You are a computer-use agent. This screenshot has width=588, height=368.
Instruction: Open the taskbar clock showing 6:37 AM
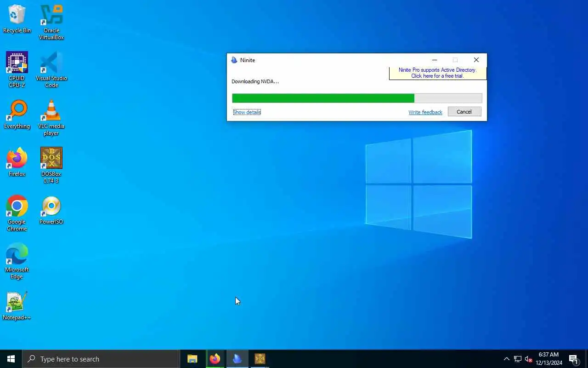point(549,359)
